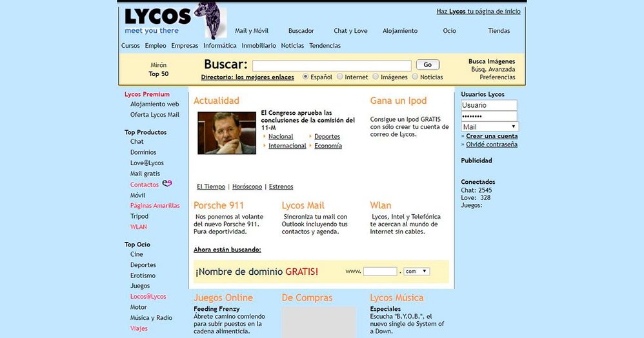This screenshot has height=338, width=644.
Task: Click the password login field
Action: pos(488,116)
